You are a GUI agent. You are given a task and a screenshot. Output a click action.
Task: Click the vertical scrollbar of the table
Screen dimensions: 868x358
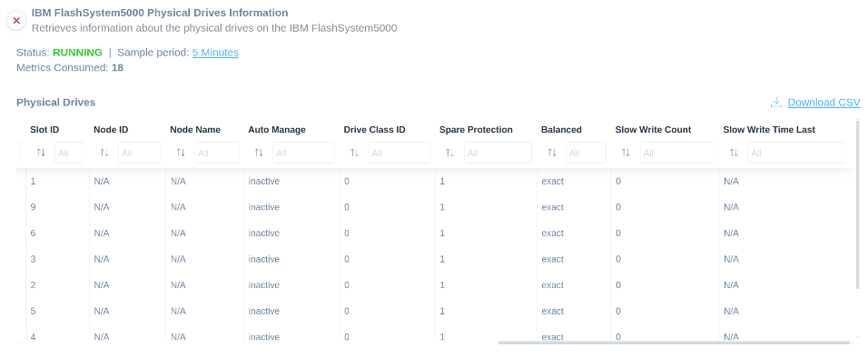tap(858, 205)
